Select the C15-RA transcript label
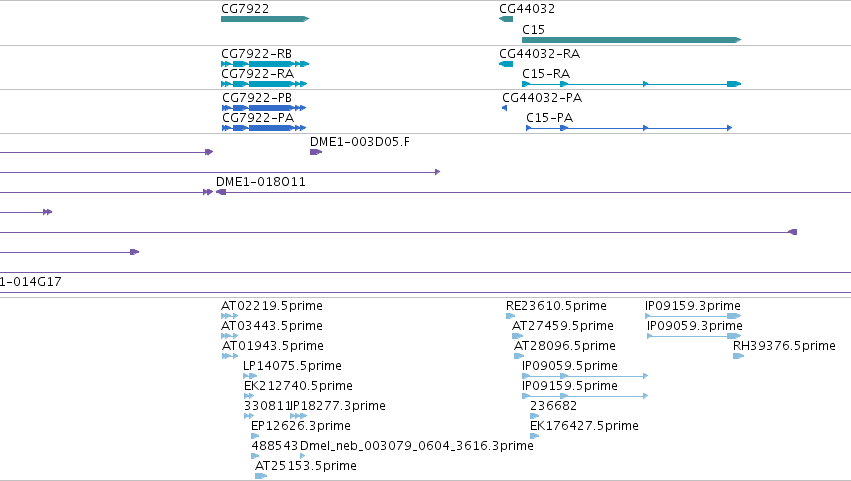 (x=546, y=74)
